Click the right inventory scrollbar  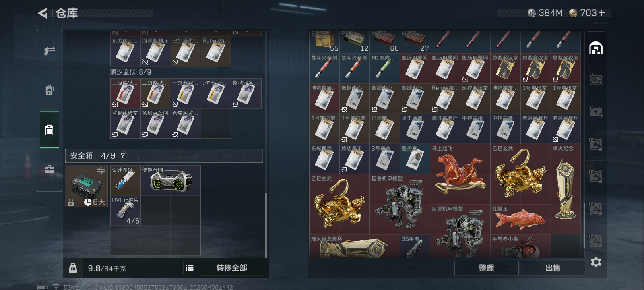584,225
